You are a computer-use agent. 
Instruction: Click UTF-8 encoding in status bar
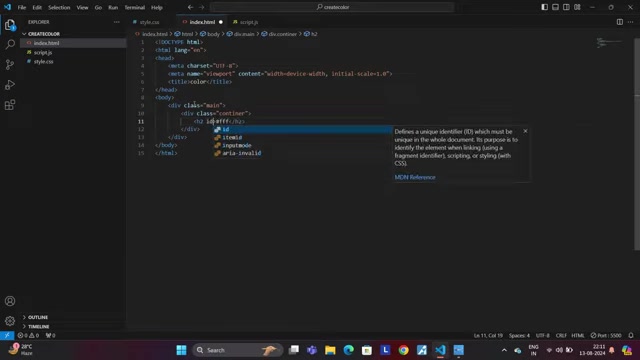(542, 335)
